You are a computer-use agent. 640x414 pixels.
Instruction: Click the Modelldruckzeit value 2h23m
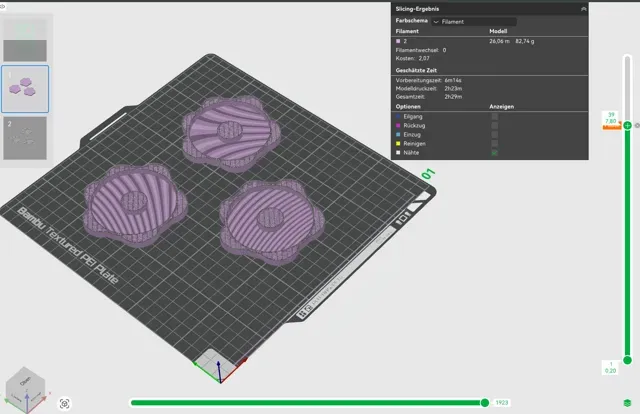(x=453, y=89)
